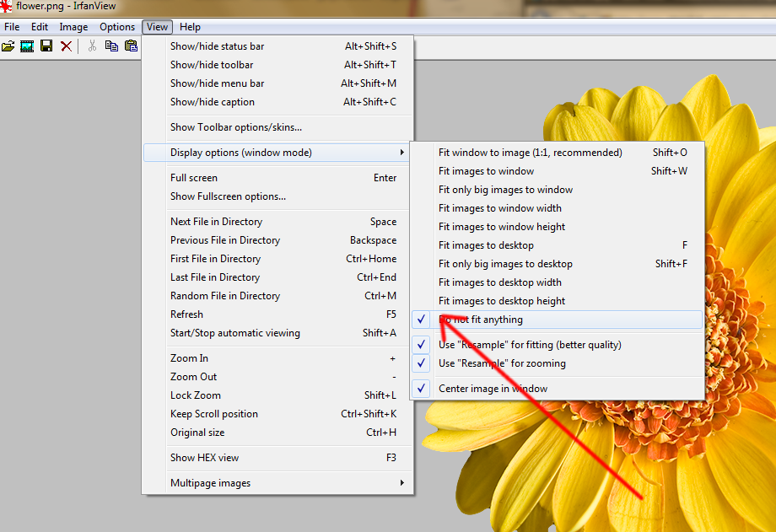Choose 'Refresh' in the View menu
Image resolution: width=776 pixels, height=532 pixels.
point(278,314)
